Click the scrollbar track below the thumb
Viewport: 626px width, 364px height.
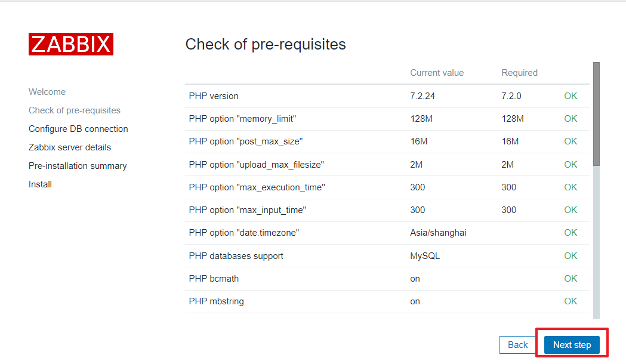pos(596,239)
